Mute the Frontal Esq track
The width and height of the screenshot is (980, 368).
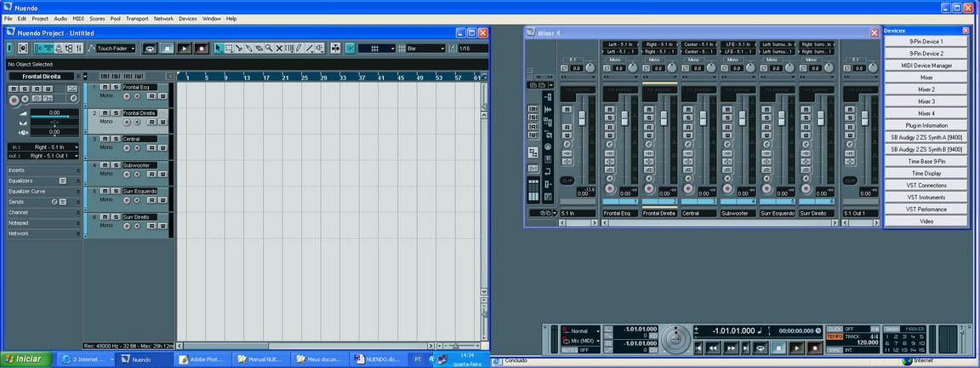105,87
